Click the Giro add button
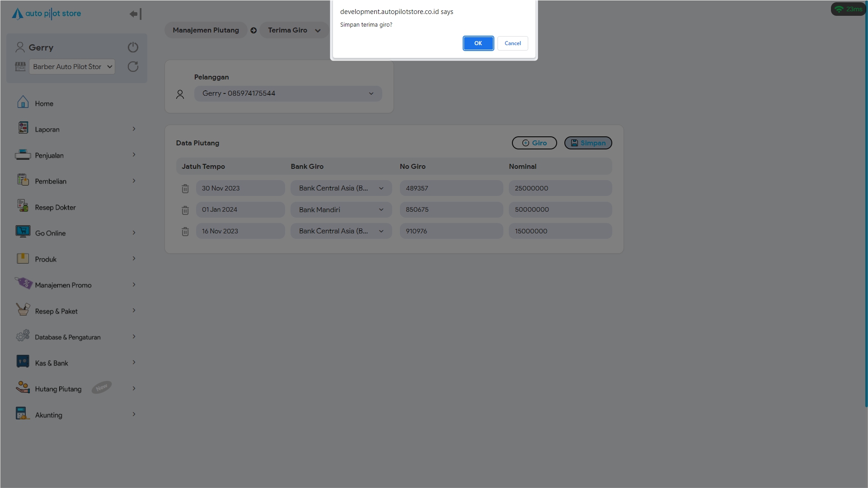Image resolution: width=868 pixels, height=488 pixels. (534, 143)
